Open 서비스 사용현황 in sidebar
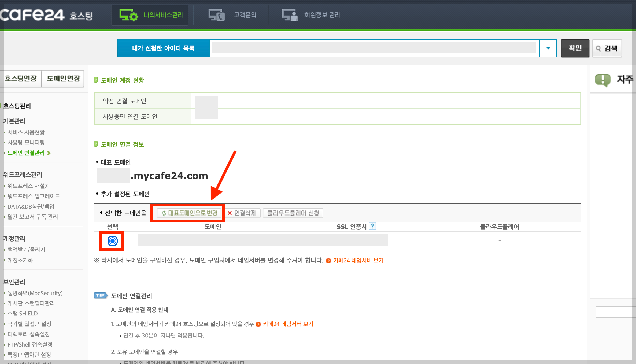Viewport: 636px width, 364px height. 26,132
